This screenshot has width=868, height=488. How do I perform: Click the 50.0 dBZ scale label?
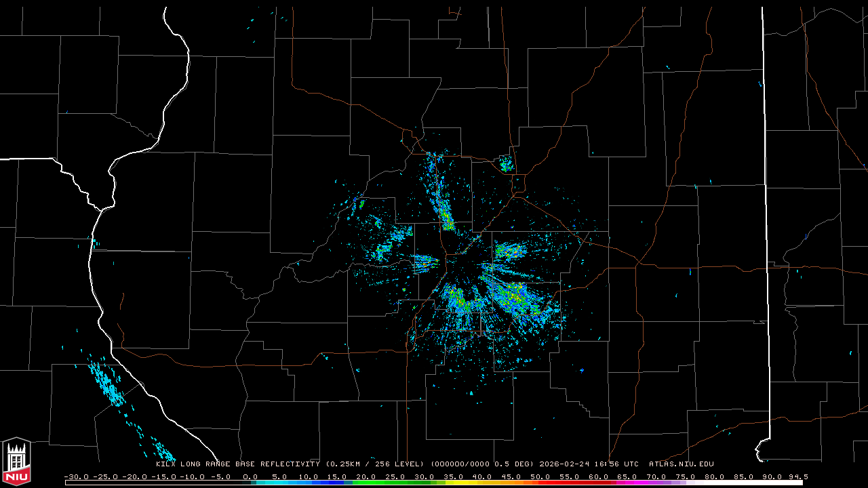pos(540,477)
